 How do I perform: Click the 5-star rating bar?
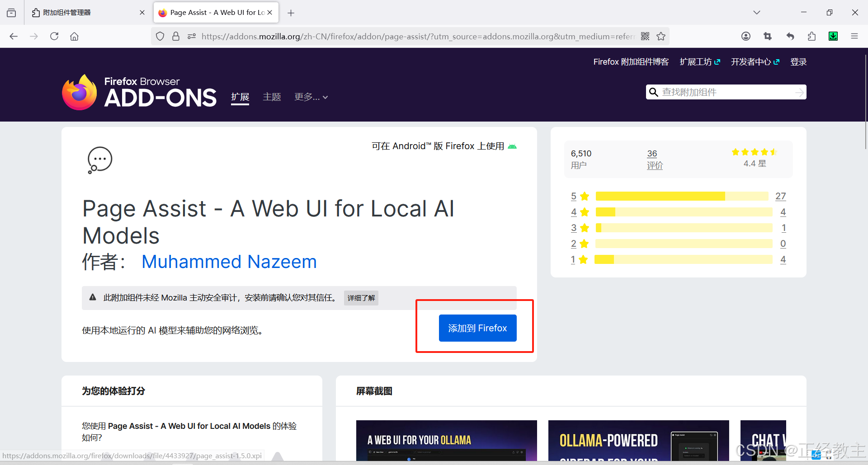[682, 196]
